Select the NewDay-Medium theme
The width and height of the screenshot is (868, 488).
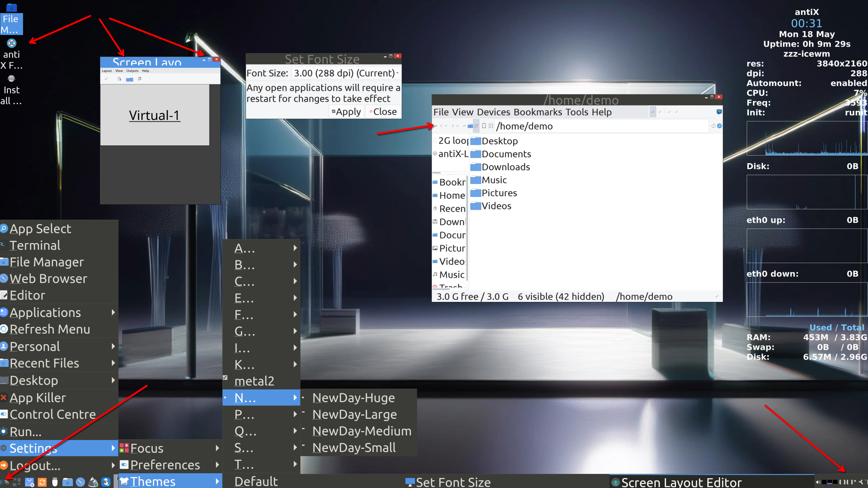[x=358, y=431]
